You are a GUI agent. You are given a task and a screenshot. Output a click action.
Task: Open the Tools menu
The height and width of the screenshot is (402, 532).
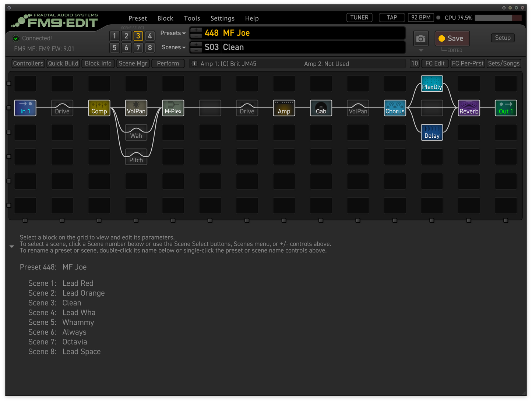[192, 18]
